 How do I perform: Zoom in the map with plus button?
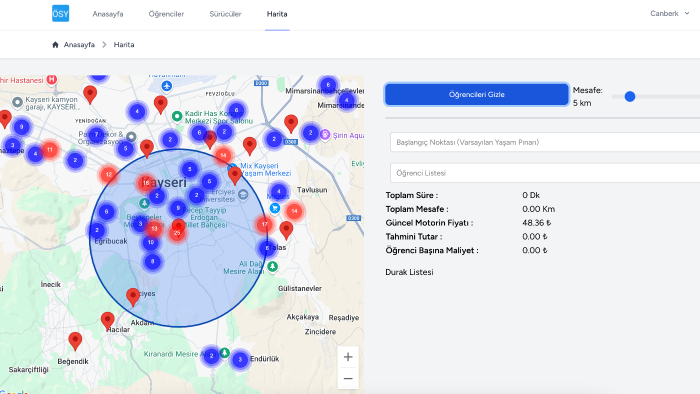click(348, 357)
